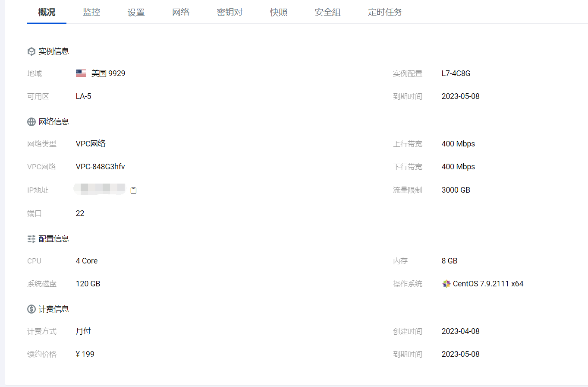The width and height of the screenshot is (588, 387).
Task: Click network type value VPC网络
Action: (x=91, y=144)
